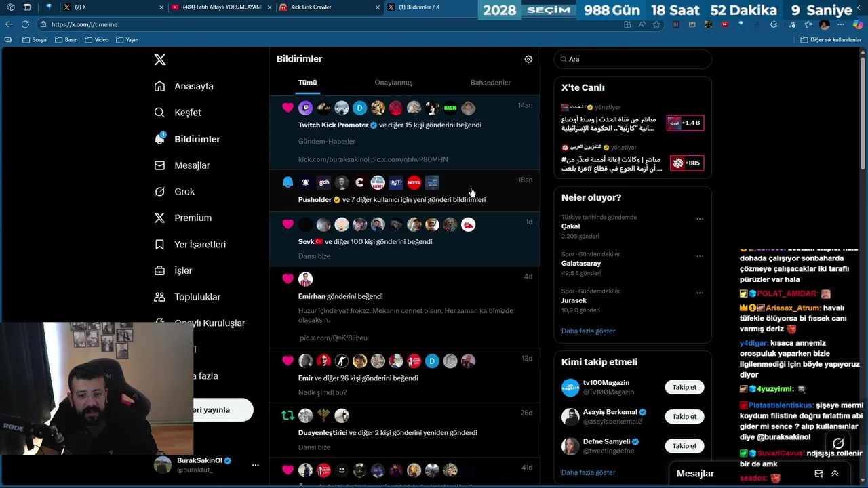Open Yayın bookmarks folder
Screen dimensions: 868x488
coord(127,40)
